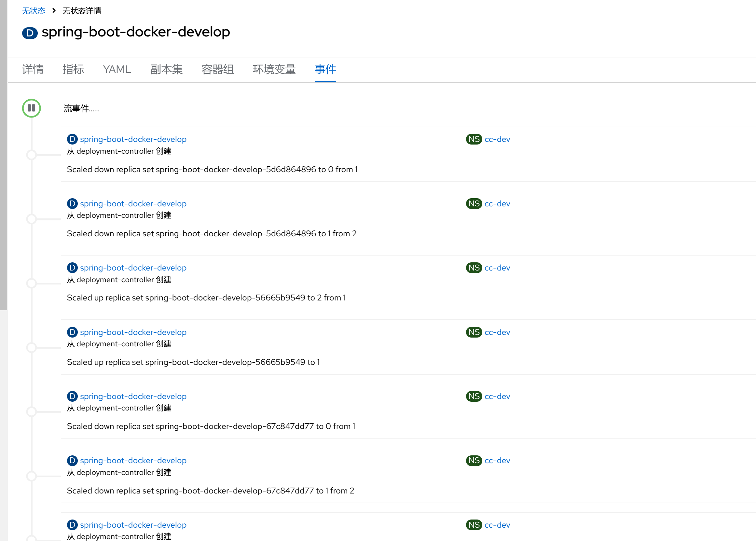This screenshot has height=541, width=756.
Task: Open the 详情 tab
Action: tap(33, 69)
